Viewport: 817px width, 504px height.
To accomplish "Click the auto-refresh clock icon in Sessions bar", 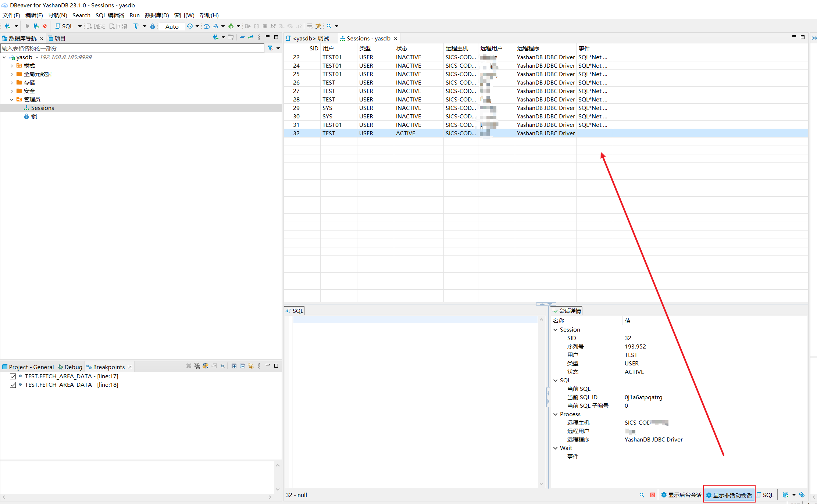I will point(785,495).
